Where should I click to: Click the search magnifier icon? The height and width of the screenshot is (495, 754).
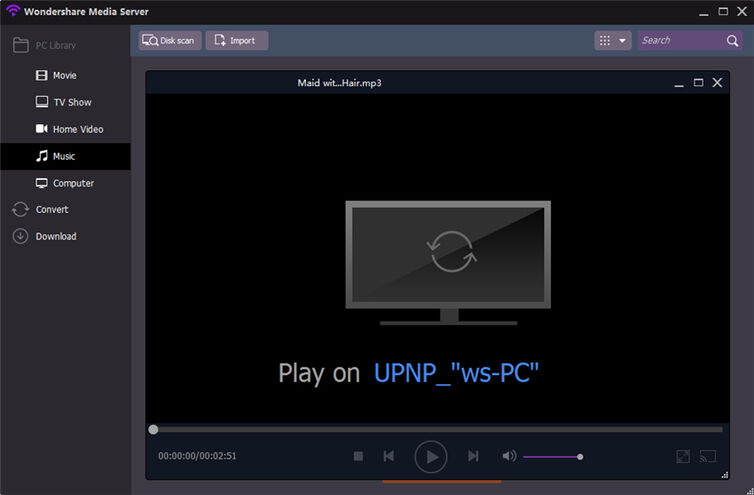point(732,41)
